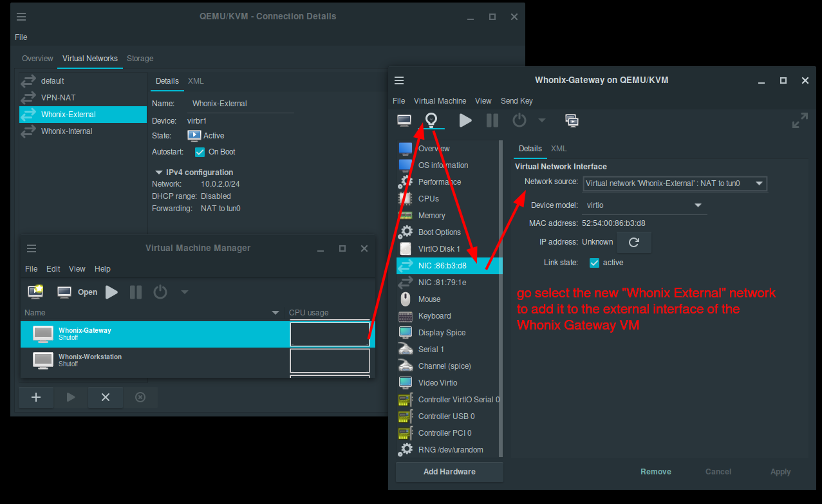Select the Whonix-Internal network
The width and height of the screenshot is (822, 504).
[x=83, y=131]
